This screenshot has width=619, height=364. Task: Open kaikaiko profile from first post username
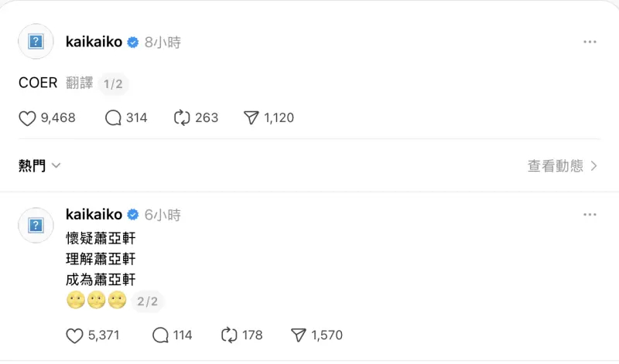click(94, 43)
